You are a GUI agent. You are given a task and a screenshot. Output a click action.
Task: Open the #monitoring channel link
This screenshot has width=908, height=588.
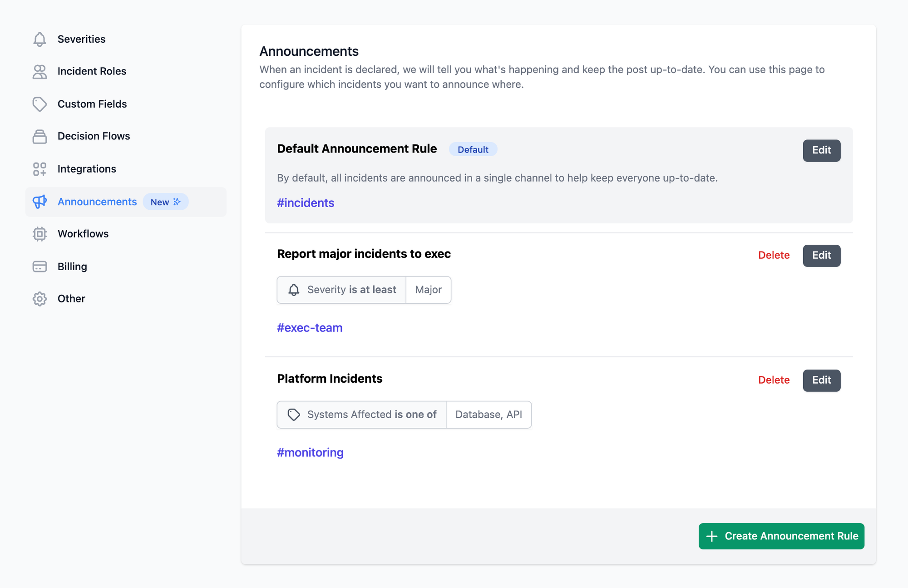(310, 453)
